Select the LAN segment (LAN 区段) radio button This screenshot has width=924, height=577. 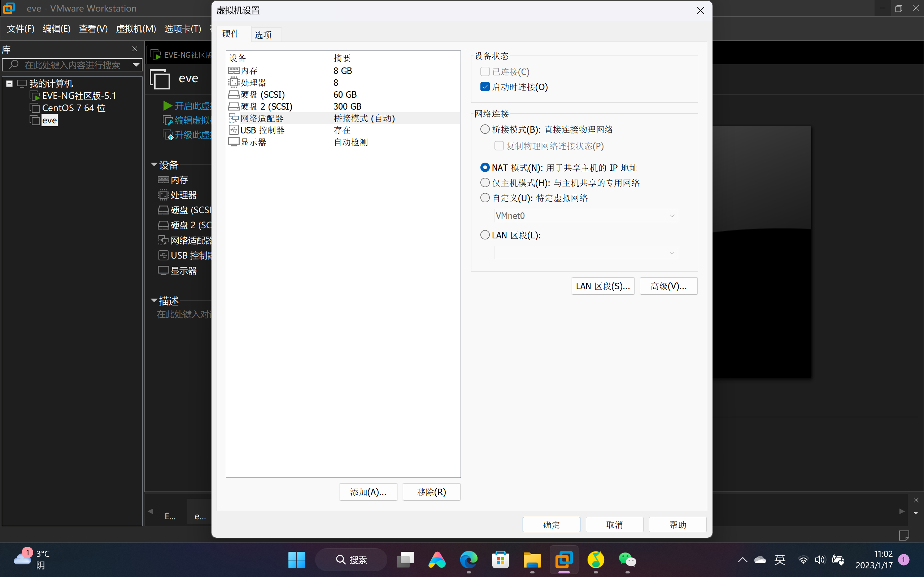click(485, 235)
